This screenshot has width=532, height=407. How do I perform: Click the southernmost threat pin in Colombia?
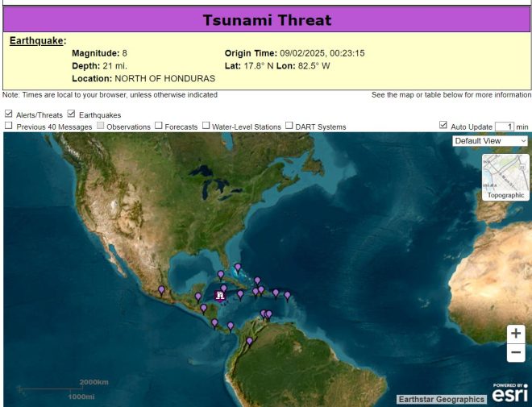click(x=249, y=341)
